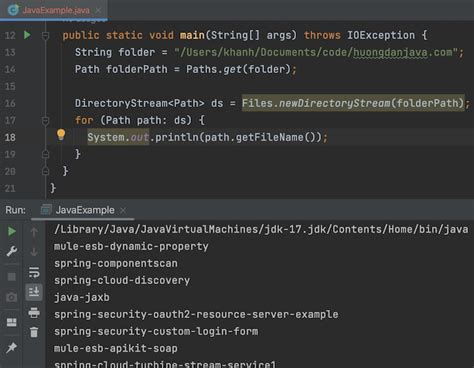474x368 pixels.
Task: Close the JavaExample run tab
Action: 123,210
